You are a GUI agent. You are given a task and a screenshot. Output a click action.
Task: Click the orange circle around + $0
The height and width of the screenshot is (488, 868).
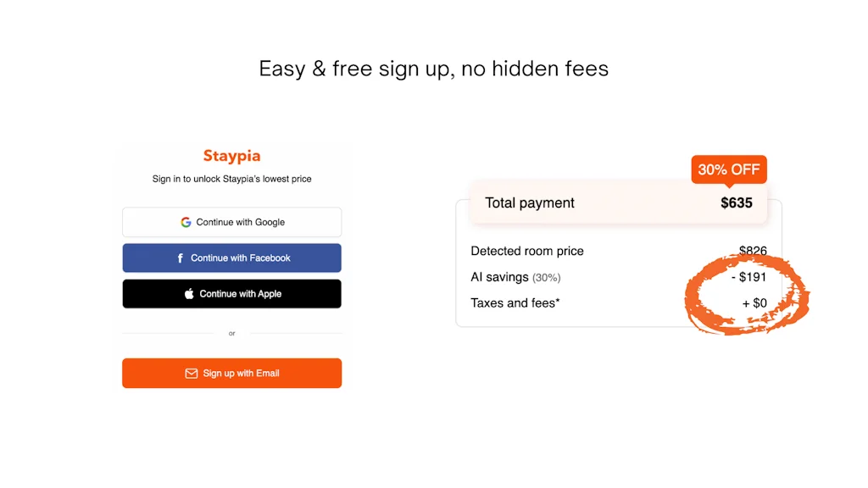click(747, 302)
